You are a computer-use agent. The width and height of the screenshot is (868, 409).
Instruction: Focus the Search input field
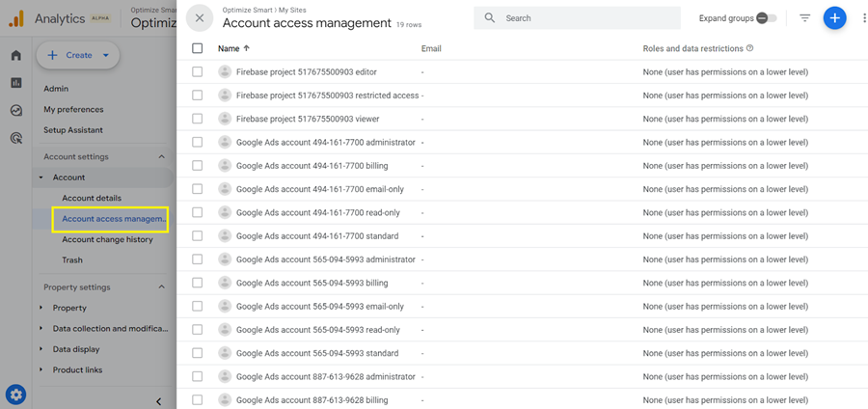click(x=577, y=18)
